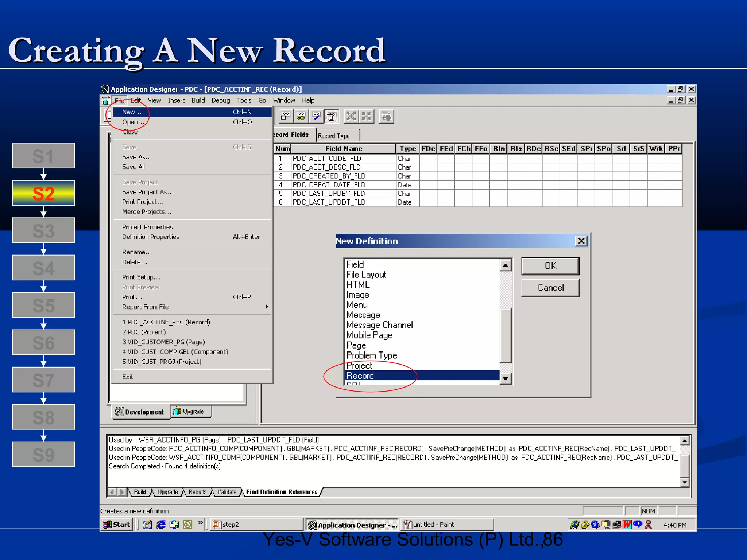Click Merge Projects... menu entry
Viewport: 747px width, 560px height.
pos(192,212)
